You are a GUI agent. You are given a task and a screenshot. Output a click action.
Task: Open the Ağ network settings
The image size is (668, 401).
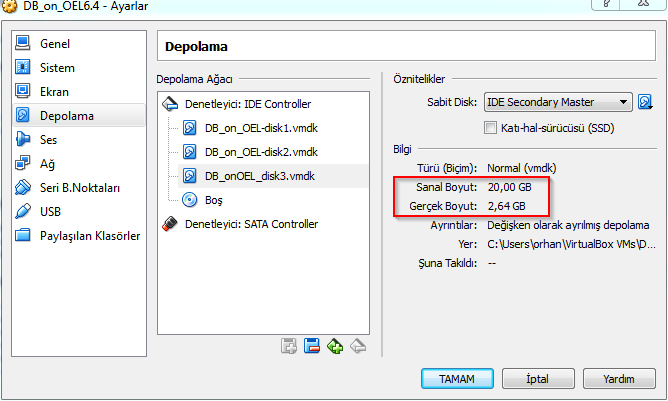tap(47, 164)
